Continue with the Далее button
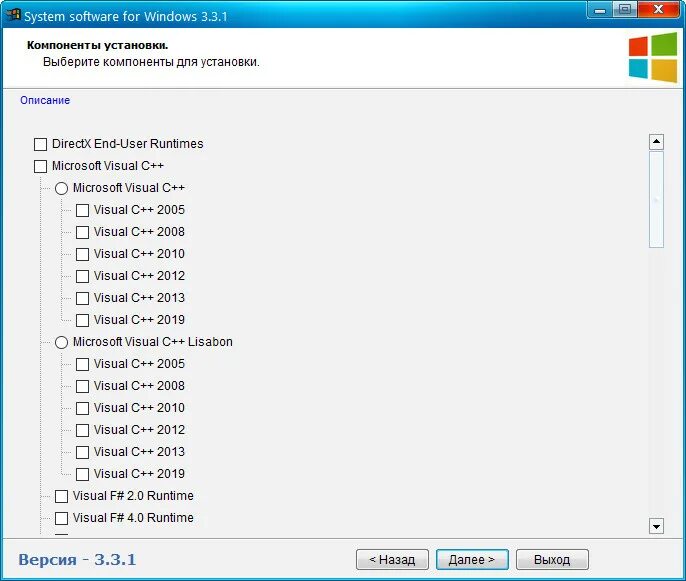 [472, 560]
